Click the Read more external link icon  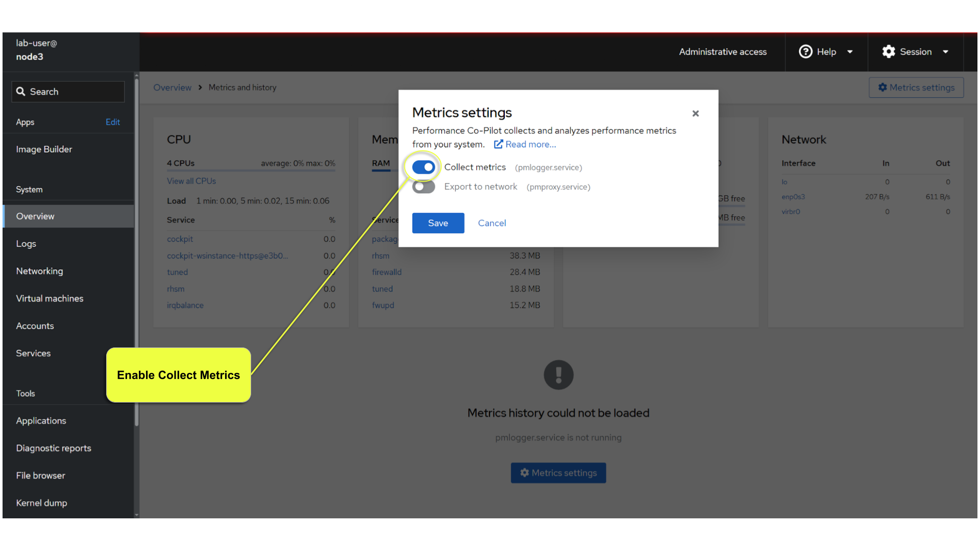click(498, 144)
